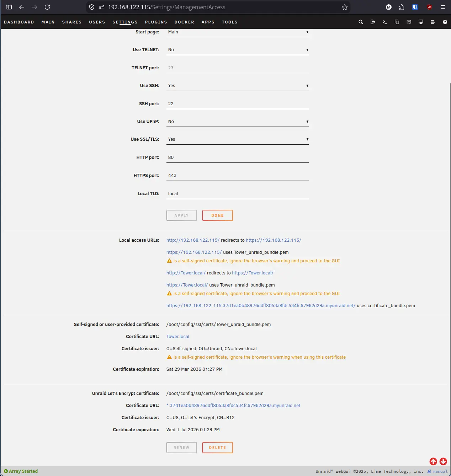Open the Apps page
The height and width of the screenshot is (476, 451).
[x=208, y=22]
